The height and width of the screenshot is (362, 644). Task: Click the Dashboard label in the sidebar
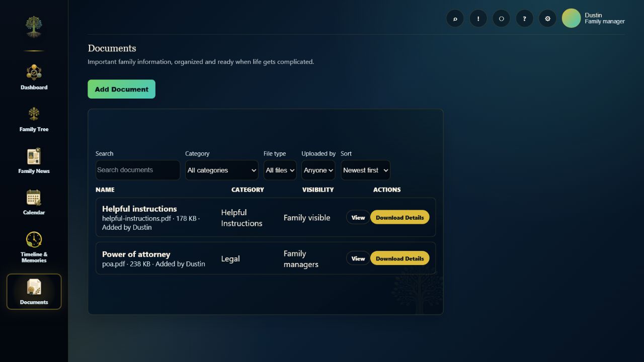(x=34, y=87)
